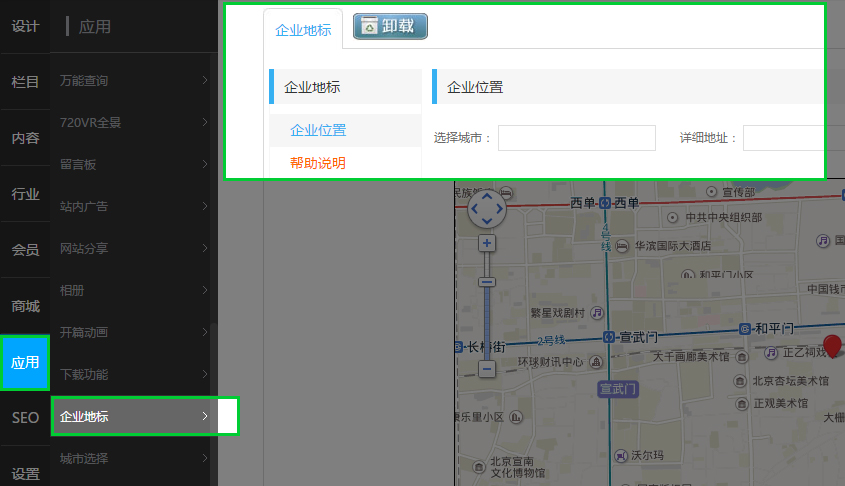Expand the 720VR全景 submenu arrow
The image size is (845, 486).
204,122
